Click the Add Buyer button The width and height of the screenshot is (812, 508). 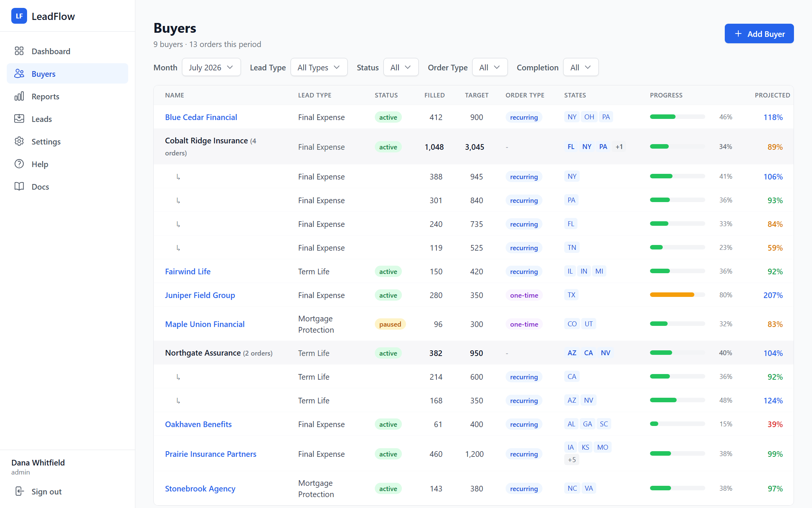[x=759, y=34]
